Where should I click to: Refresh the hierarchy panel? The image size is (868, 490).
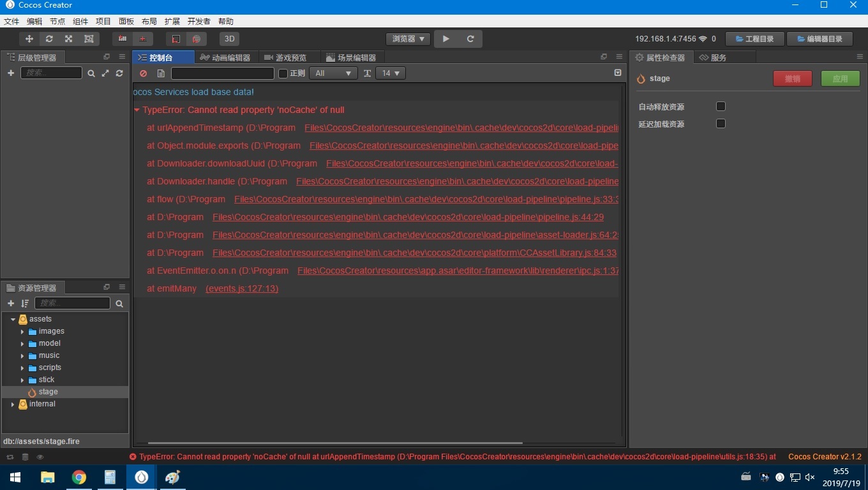pos(119,73)
